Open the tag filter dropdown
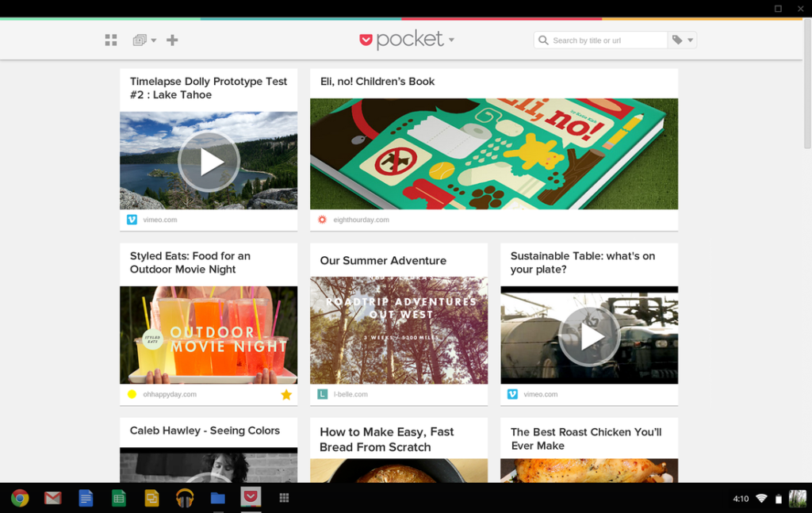Viewport: 812px width, 513px height. pyautogui.click(x=682, y=40)
